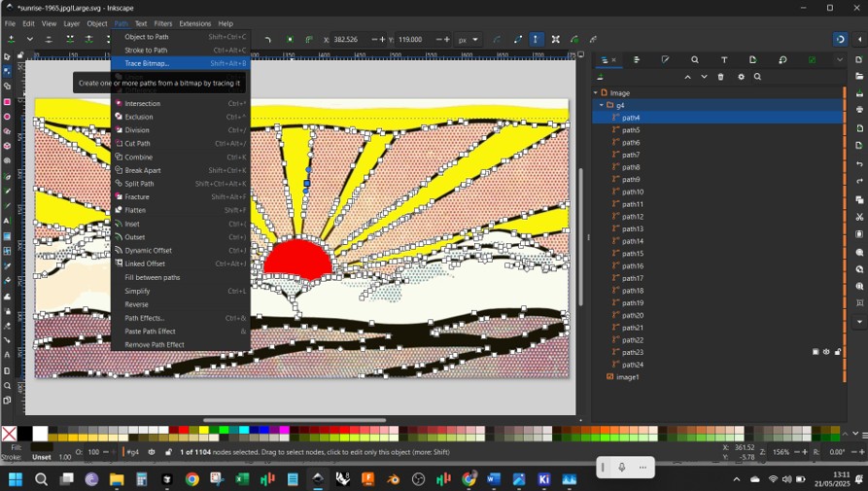Image resolution: width=868 pixels, height=491 pixels.
Task: Open the Text and Font panel tab
Action: (x=724, y=59)
